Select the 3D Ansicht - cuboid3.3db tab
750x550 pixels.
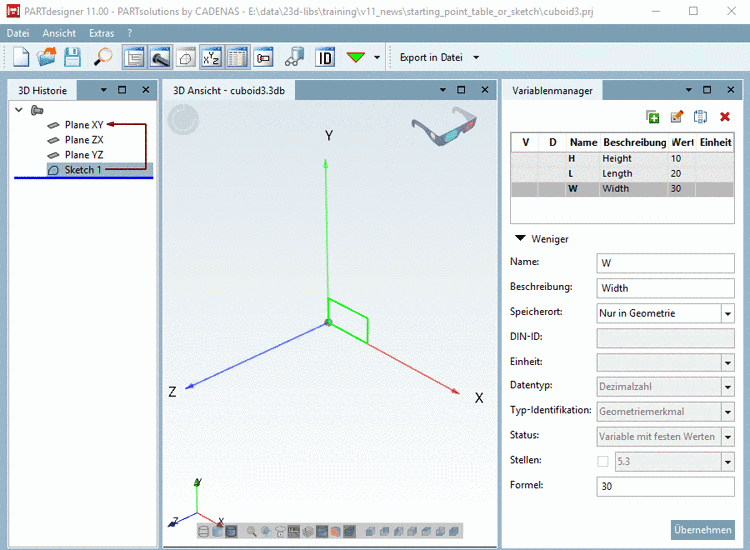pyautogui.click(x=229, y=90)
